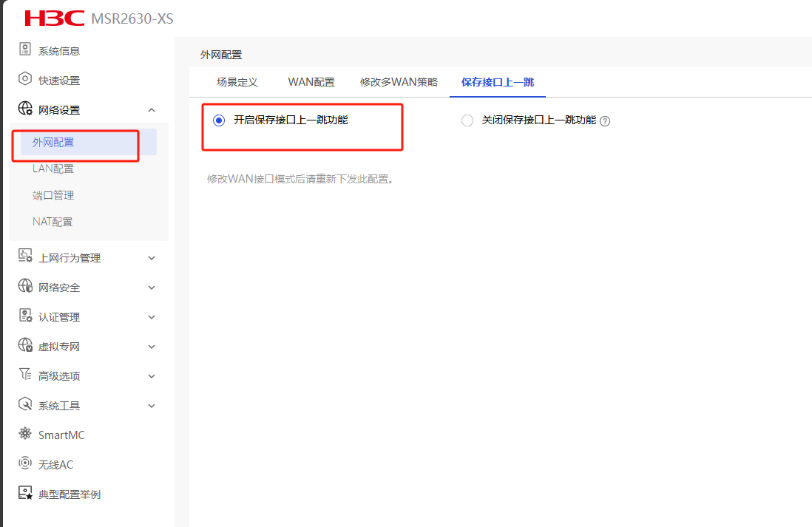This screenshot has width=812, height=527.
Task: Open NAT配置 submenu item
Action: pyautogui.click(x=53, y=222)
